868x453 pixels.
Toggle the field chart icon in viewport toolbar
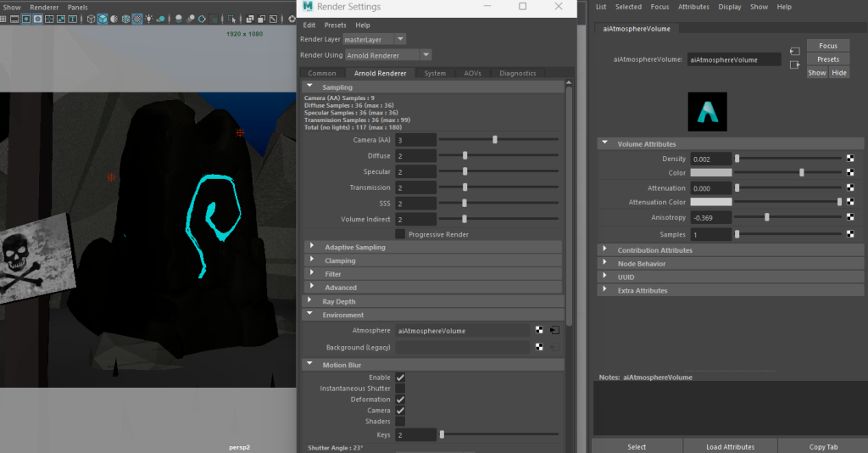click(x=49, y=19)
